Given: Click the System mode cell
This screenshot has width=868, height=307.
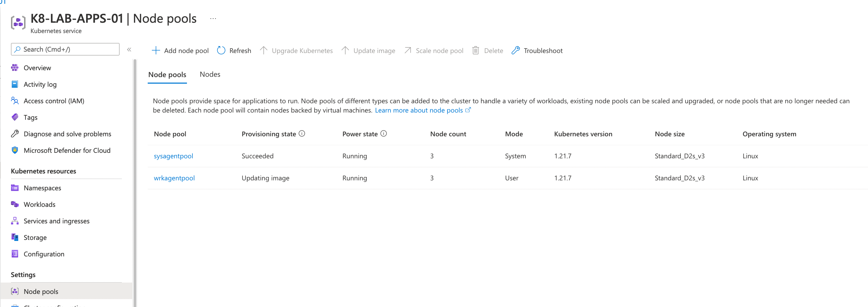Looking at the screenshot, I should point(515,156).
